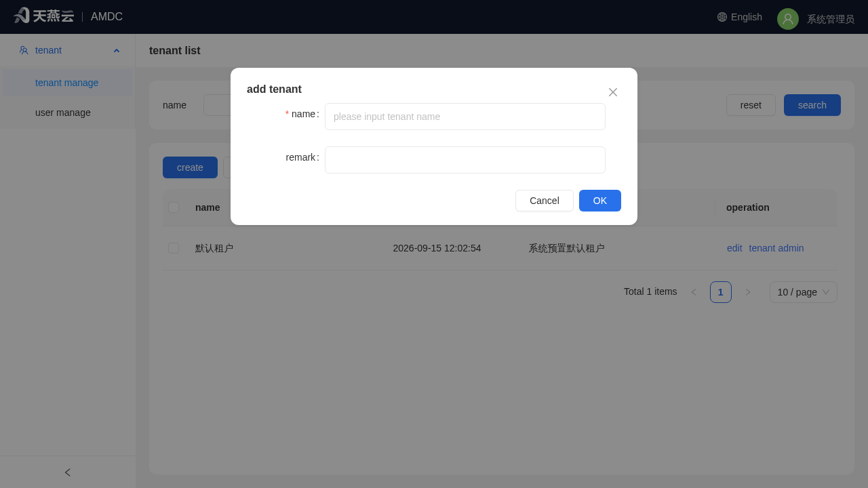This screenshot has width=868, height=488.
Task: Click the Total 1 items text
Action: click(x=650, y=291)
